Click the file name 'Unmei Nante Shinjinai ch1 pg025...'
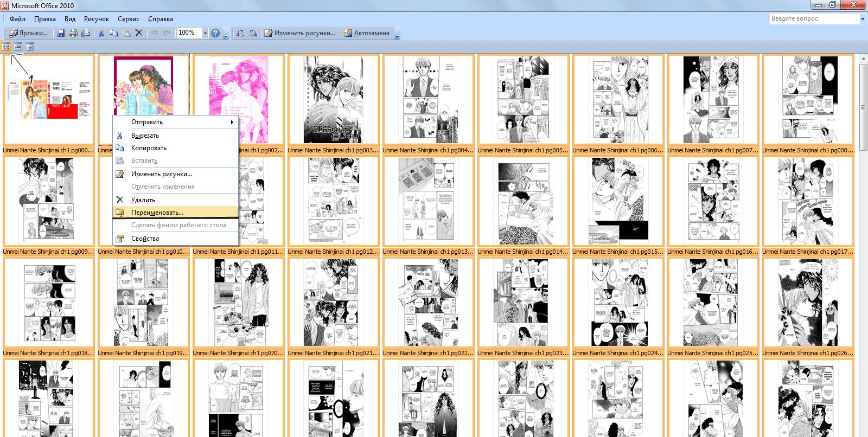 pos(713,353)
